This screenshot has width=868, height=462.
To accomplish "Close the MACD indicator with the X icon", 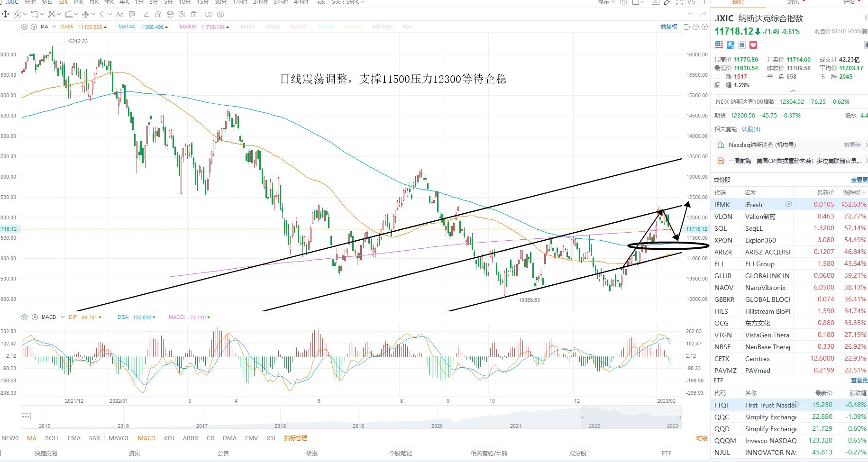I will pyautogui.click(x=34, y=317).
